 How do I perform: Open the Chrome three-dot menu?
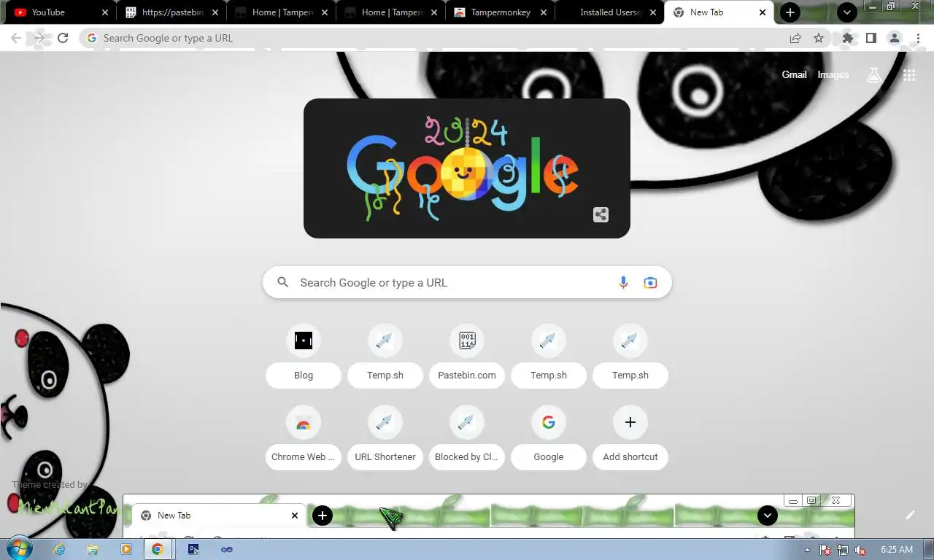918,38
